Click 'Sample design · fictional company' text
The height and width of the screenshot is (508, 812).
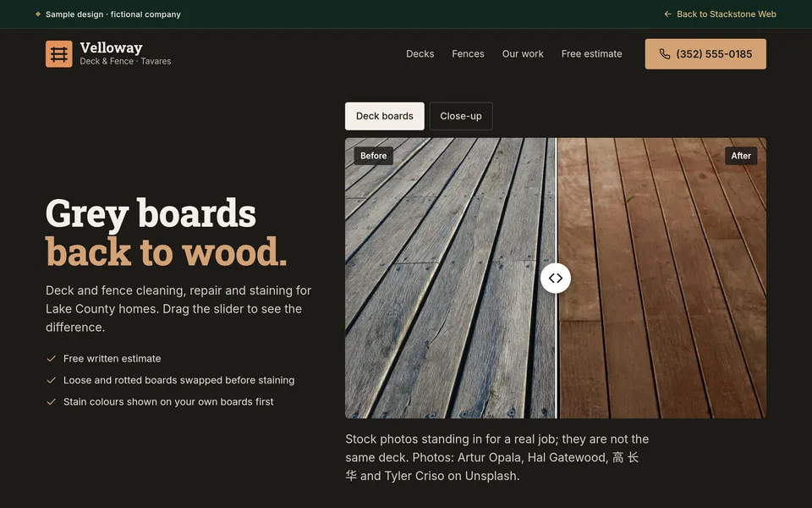pyautogui.click(x=112, y=14)
